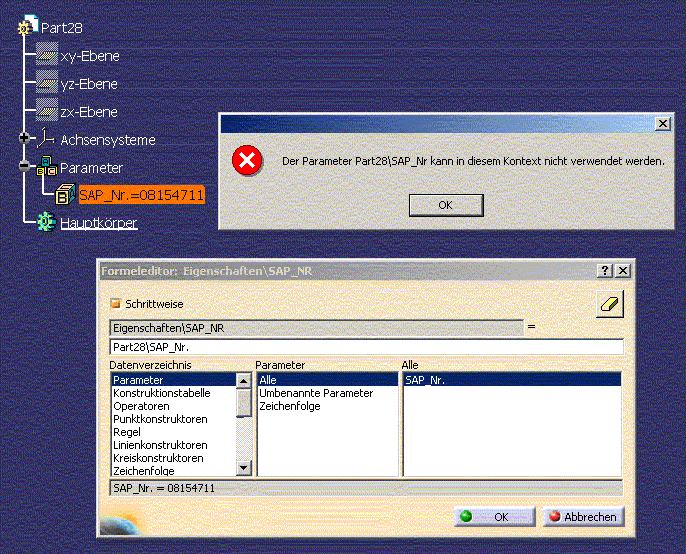
Task: Click the Hauptkörper gear icon
Action: [x=46, y=221]
